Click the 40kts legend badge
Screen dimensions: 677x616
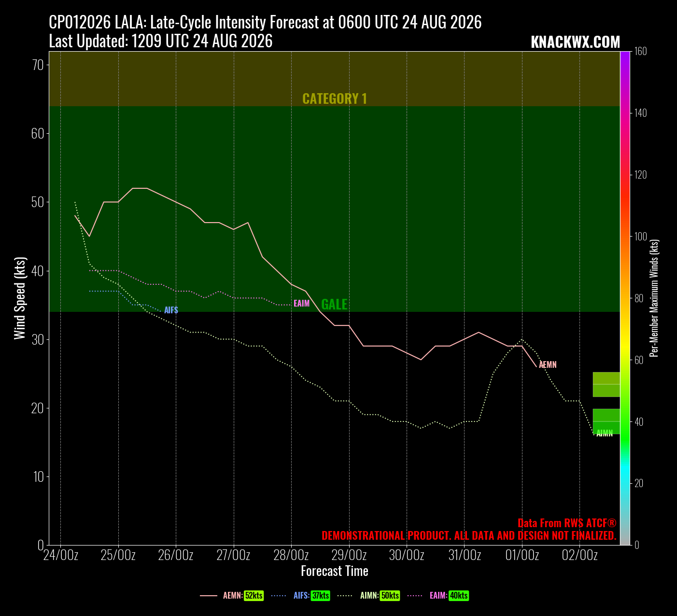tap(459, 596)
